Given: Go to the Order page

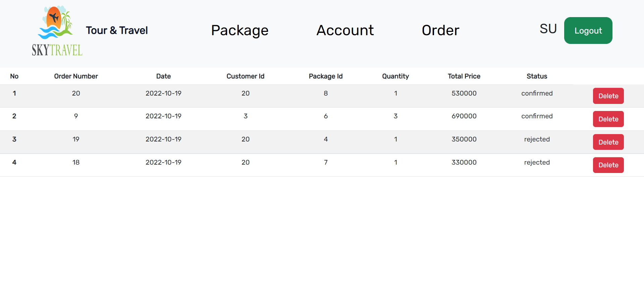Looking at the screenshot, I should tap(440, 31).
